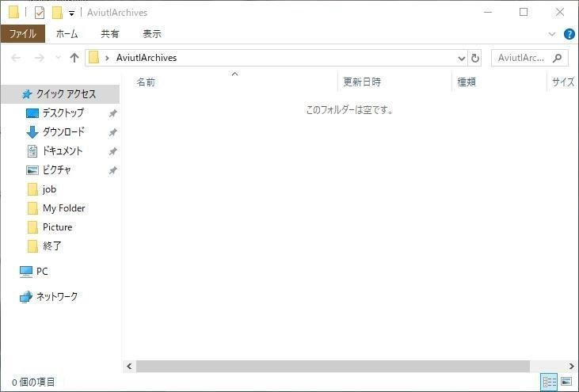Open the recent locations dropdown arrow
The image size is (579, 392).
tap(58, 58)
